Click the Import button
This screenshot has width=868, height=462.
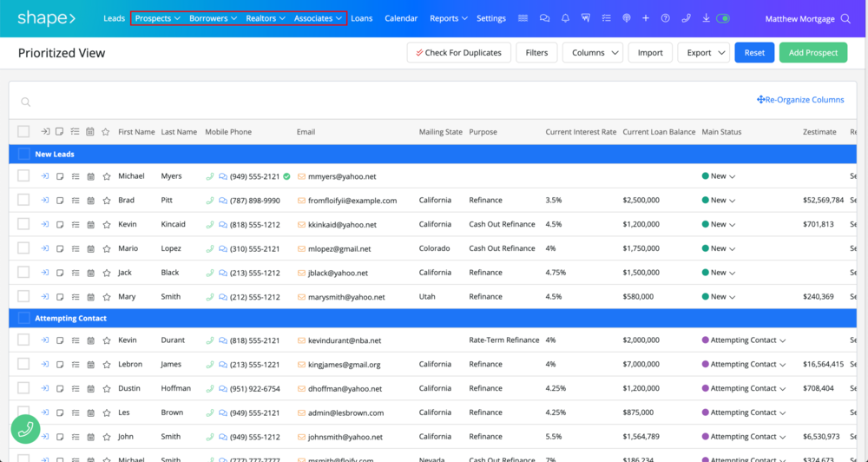(x=650, y=53)
